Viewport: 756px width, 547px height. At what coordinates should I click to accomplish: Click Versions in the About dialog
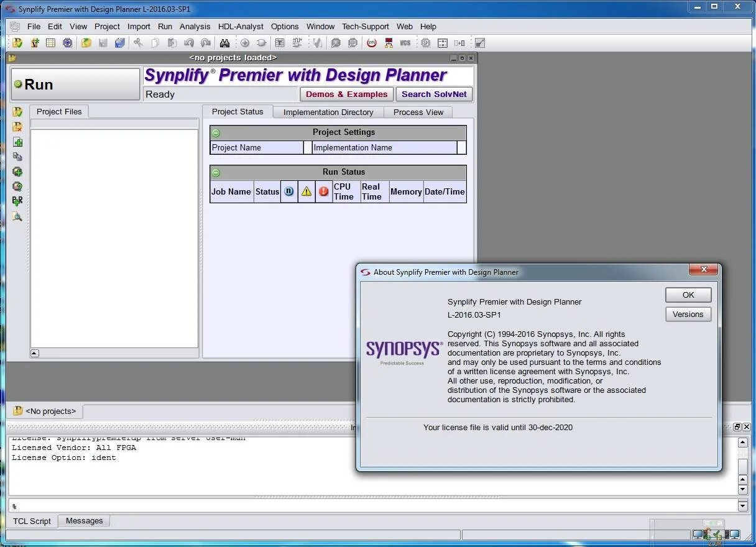pos(688,315)
